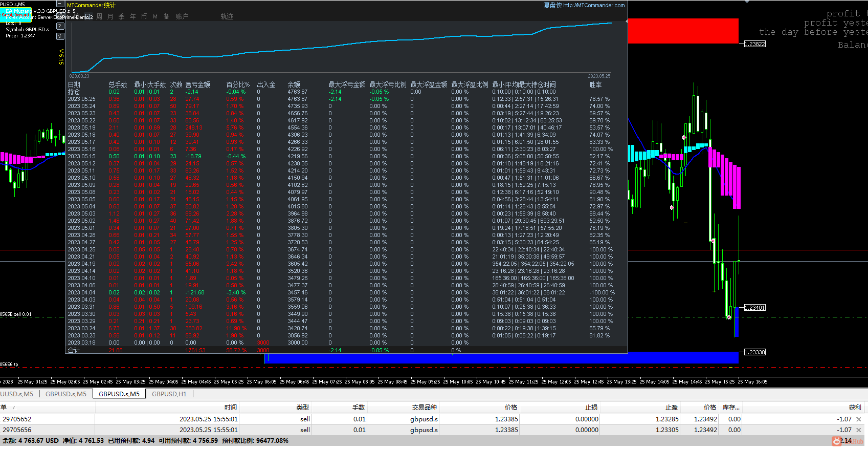Click the 1.23401 price label
Viewport: 868px width, 449px height.
[x=755, y=308]
